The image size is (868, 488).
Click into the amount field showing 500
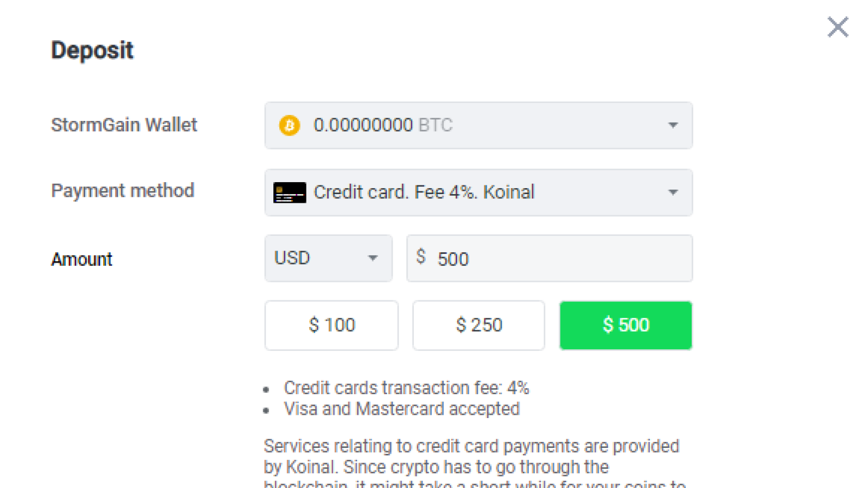pyautogui.click(x=550, y=258)
